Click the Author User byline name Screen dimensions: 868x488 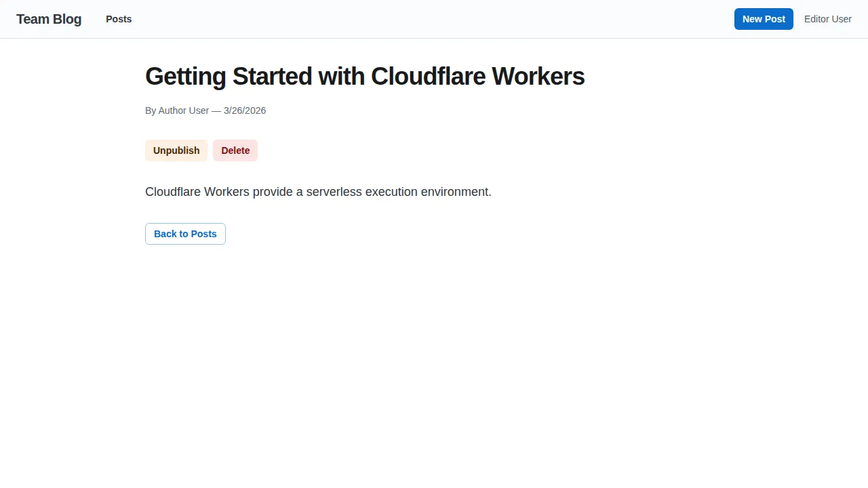[183, 110]
